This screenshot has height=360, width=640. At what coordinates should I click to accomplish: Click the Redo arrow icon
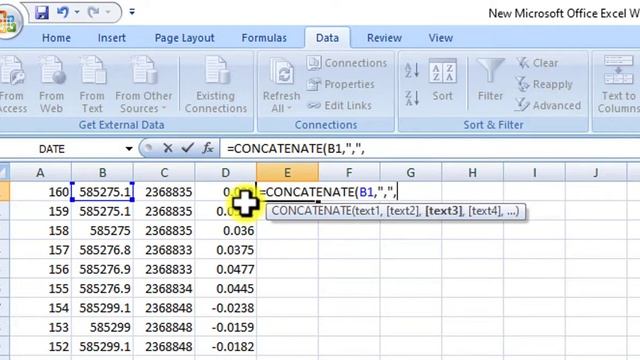(93, 12)
